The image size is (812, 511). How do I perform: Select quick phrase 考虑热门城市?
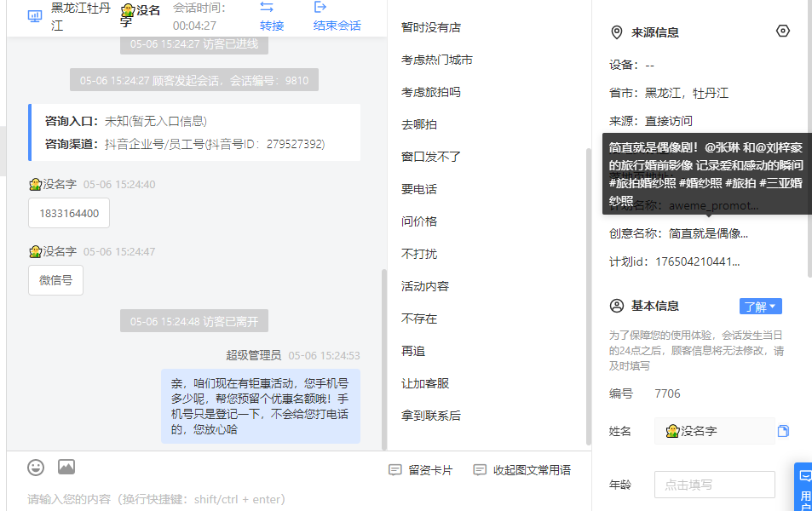[436, 60]
